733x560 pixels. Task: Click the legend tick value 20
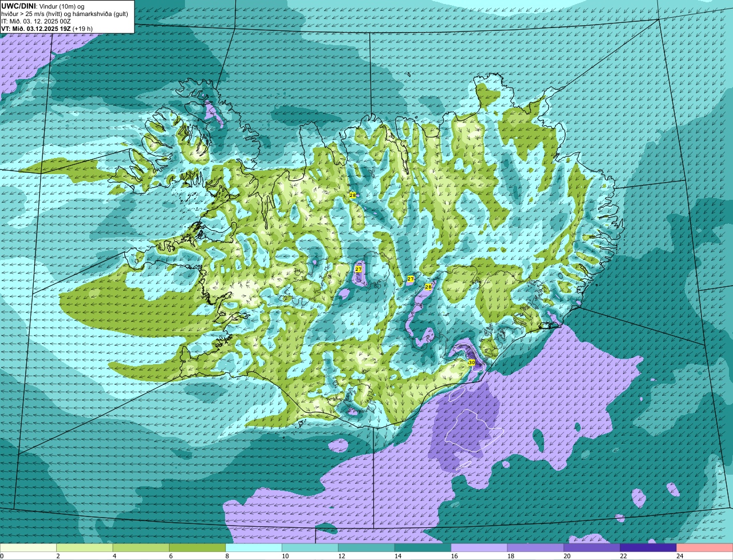click(x=566, y=556)
